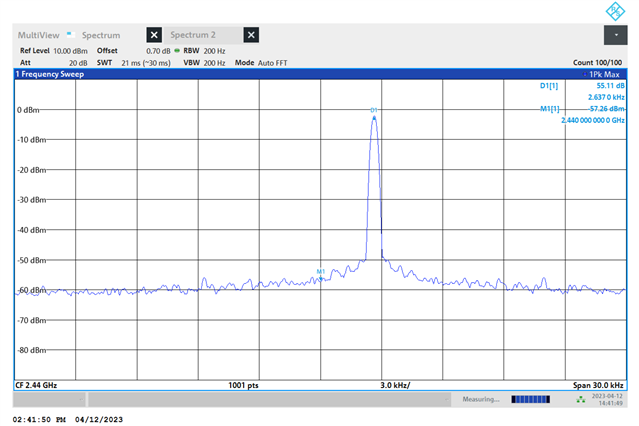Click the CF 2.44 GHz label
The width and height of the screenshot is (639, 426).
[36, 385]
